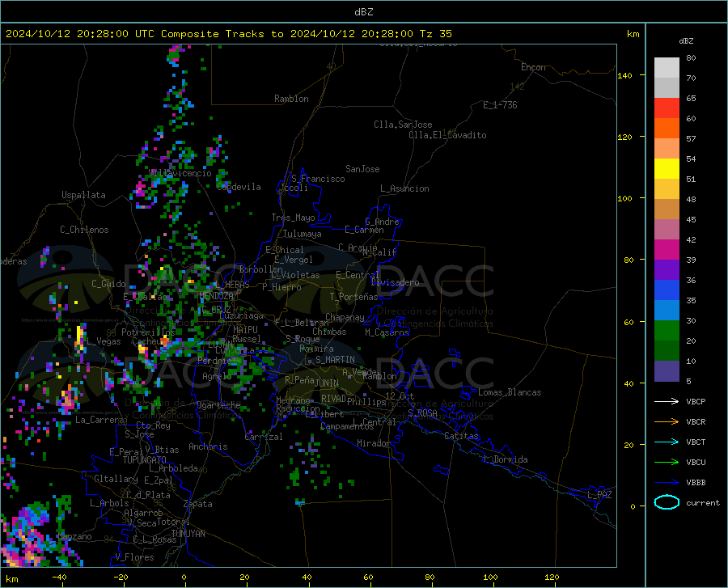The width and height of the screenshot is (728, 588).
Task: Click the Carrizal map label
Action: (264, 437)
